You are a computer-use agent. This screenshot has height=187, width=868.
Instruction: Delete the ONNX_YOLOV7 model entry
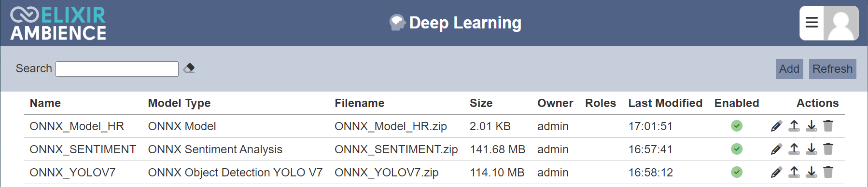point(828,173)
